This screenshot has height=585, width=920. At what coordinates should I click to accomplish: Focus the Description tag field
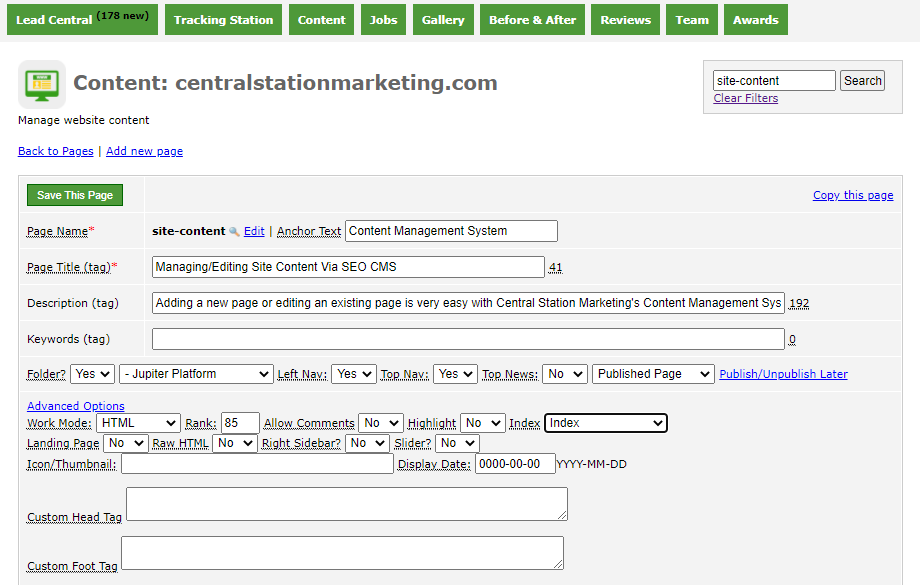pyautogui.click(x=468, y=303)
